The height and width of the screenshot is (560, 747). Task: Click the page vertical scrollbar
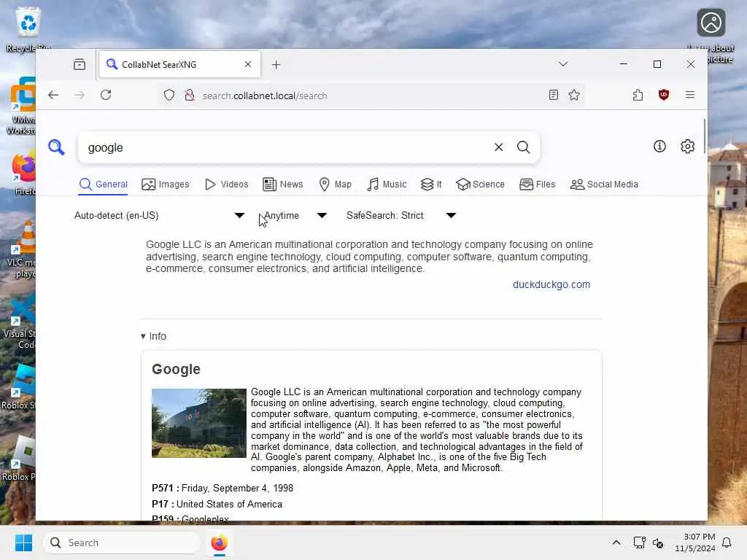click(x=704, y=136)
